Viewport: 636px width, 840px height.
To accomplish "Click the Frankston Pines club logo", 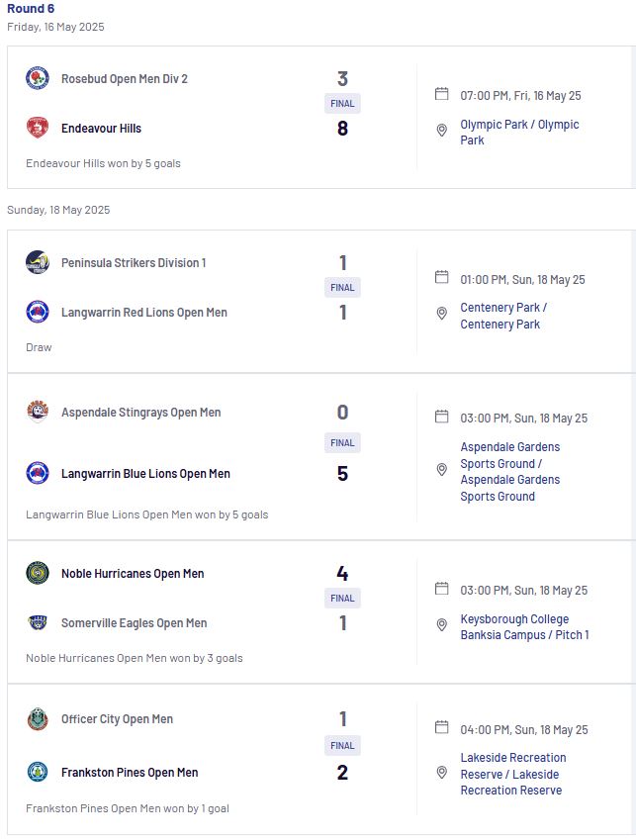I will click(x=38, y=772).
